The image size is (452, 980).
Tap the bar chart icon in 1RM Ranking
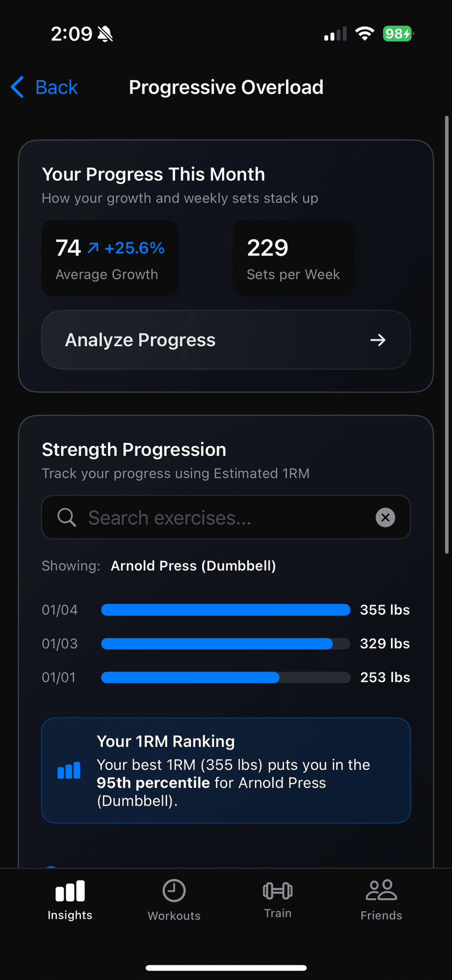pos(68,771)
